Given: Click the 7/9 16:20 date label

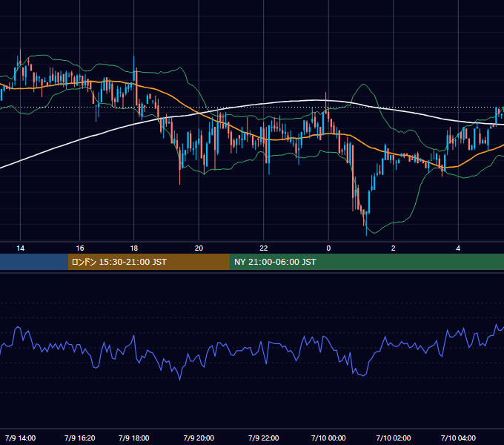Looking at the screenshot, I should 80,438.
